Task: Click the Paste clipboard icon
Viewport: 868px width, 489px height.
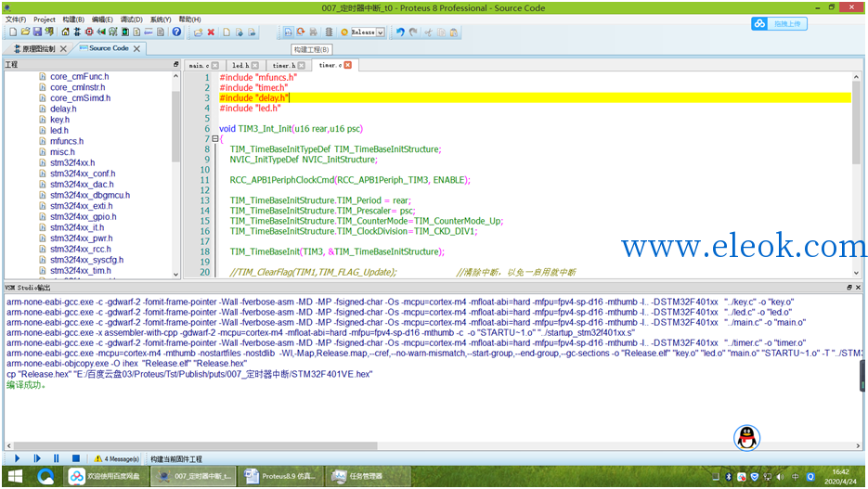Action: [454, 32]
